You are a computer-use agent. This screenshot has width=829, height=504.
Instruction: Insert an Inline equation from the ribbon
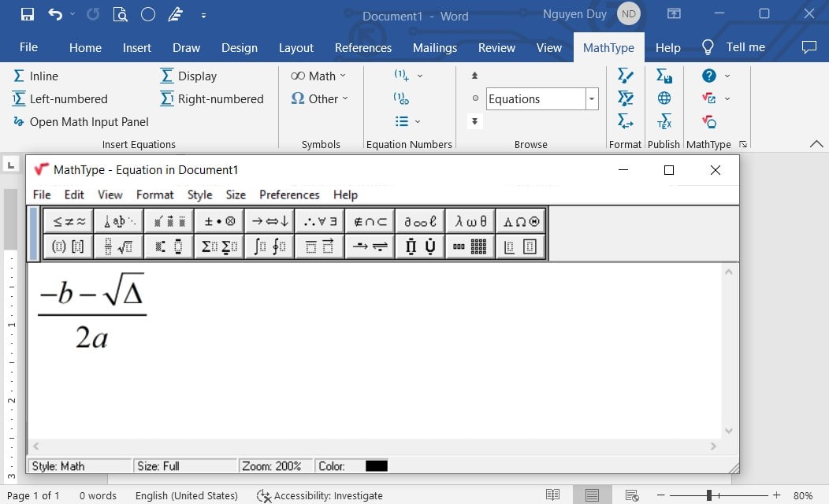pyautogui.click(x=35, y=76)
